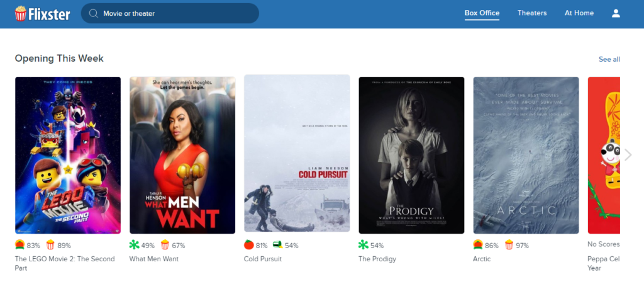
Task: Click the 54% Cold Pursuit audience score
Action: click(x=292, y=246)
